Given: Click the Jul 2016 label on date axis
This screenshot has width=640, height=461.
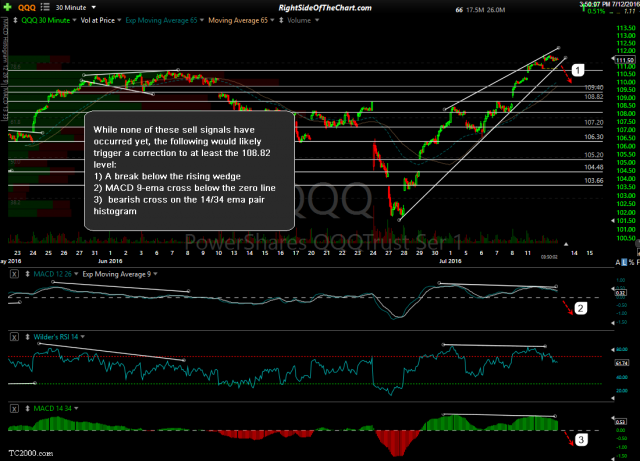Looking at the screenshot, I should [x=450, y=261].
